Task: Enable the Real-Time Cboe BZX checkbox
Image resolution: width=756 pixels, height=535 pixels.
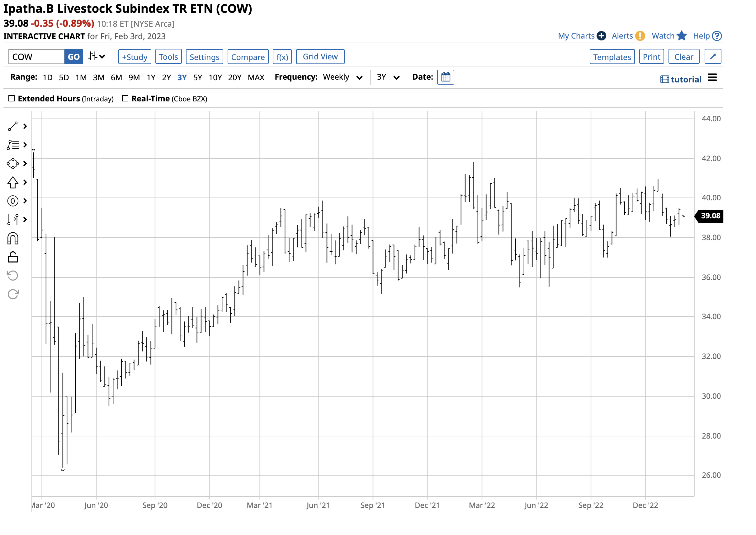Action: [x=125, y=99]
